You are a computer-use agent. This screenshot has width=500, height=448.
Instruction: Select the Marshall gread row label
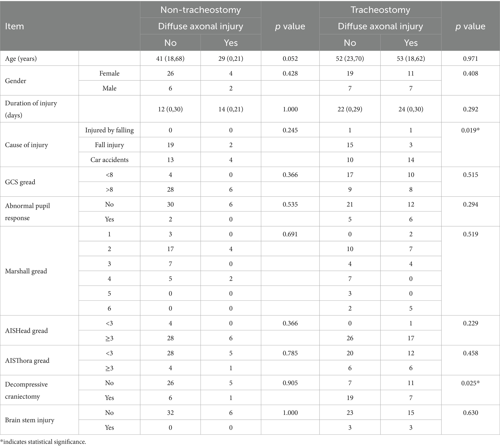coord(26,271)
